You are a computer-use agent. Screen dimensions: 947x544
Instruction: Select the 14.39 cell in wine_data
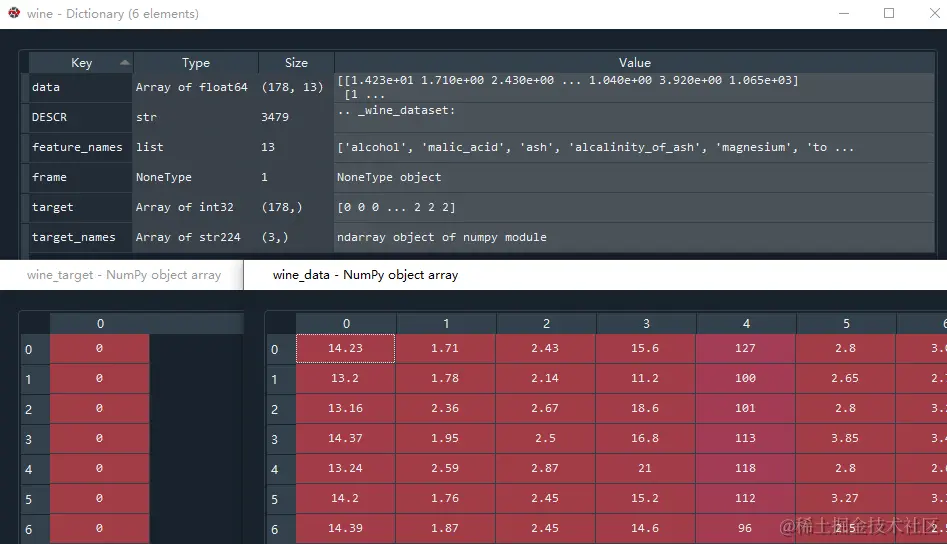click(345, 528)
